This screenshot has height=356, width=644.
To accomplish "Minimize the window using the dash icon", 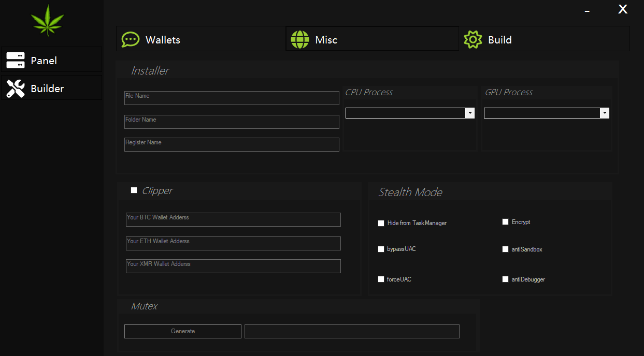I will pyautogui.click(x=587, y=11).
